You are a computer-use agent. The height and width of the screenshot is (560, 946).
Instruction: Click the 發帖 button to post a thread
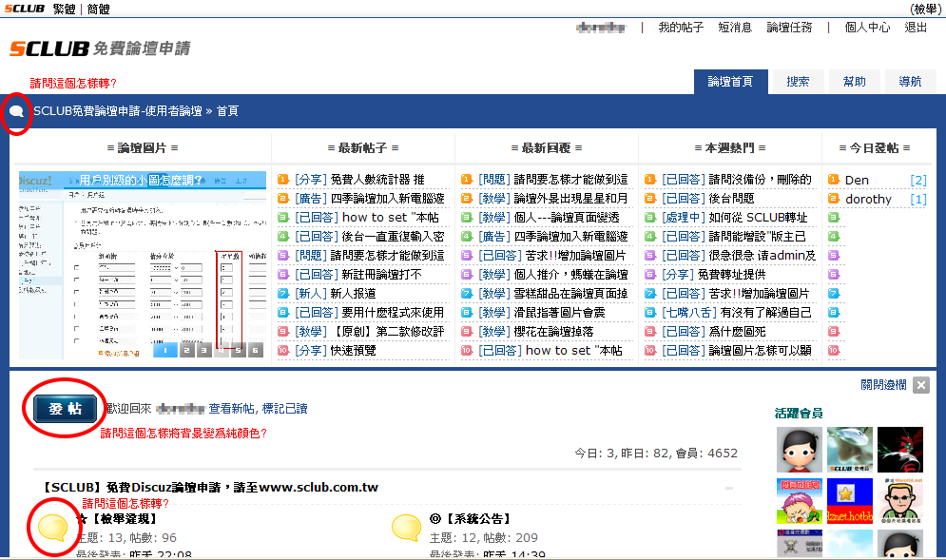[x=66, y=409]
